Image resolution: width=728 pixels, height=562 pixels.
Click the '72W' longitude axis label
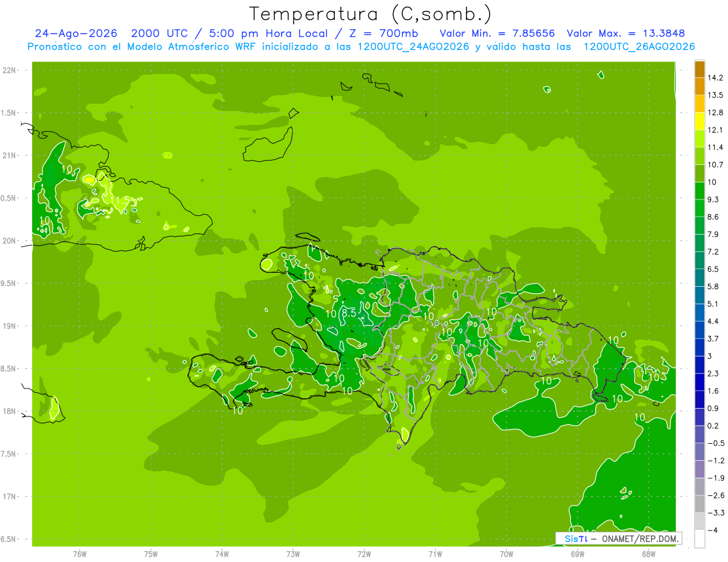[x=364, y=554]
